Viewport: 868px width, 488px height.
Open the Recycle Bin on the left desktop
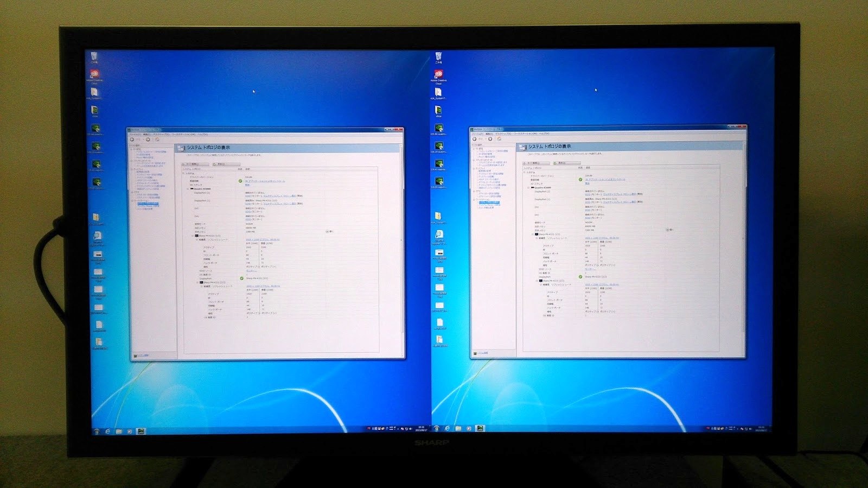pos(95,56)
